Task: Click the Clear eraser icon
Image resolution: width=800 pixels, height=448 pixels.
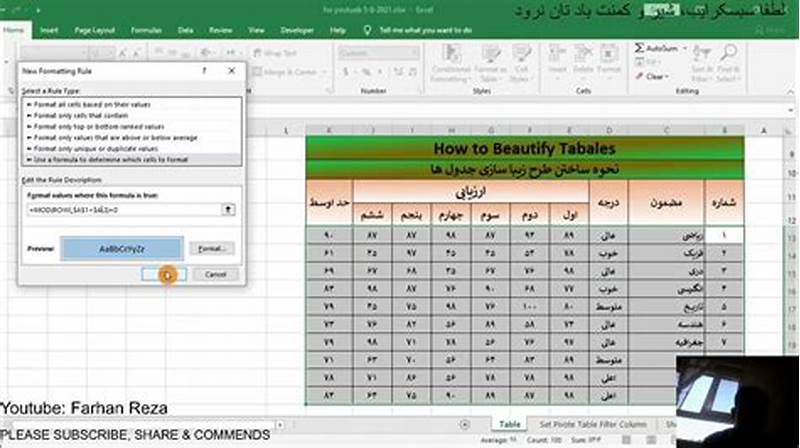Action: pyautogui.click(x=639, y=77)
